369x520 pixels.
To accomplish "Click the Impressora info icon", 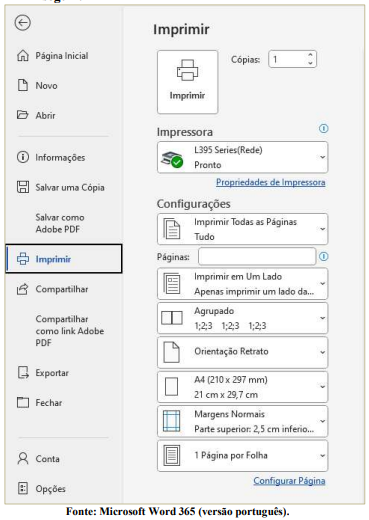I will 323,128.
